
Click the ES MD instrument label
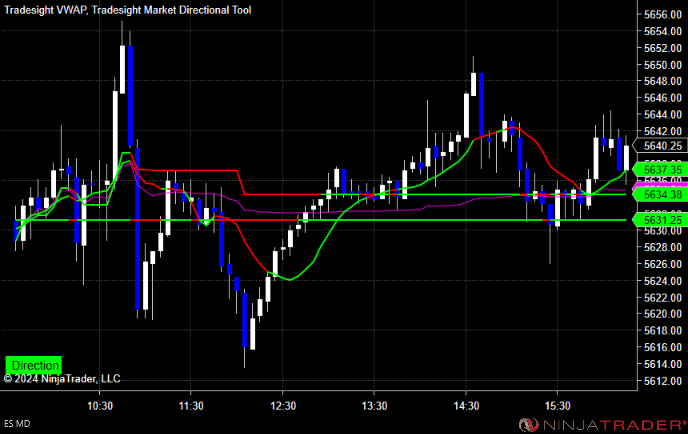17,424
